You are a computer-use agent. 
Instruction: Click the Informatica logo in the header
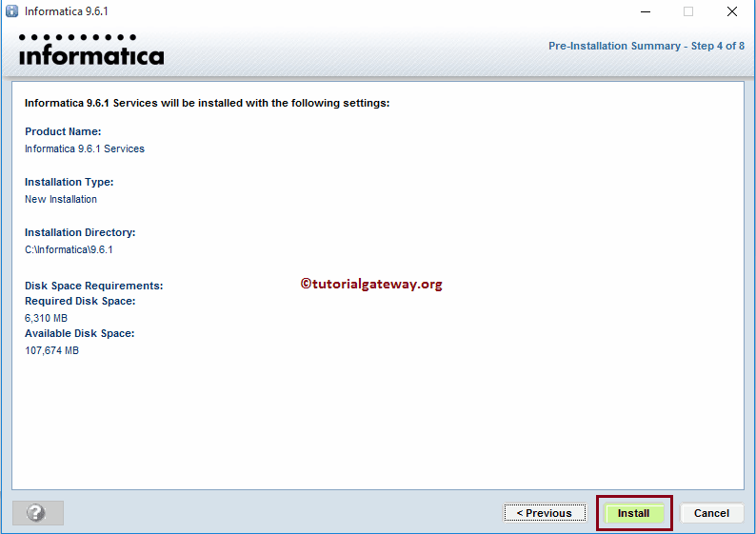(x=91, y=49)
